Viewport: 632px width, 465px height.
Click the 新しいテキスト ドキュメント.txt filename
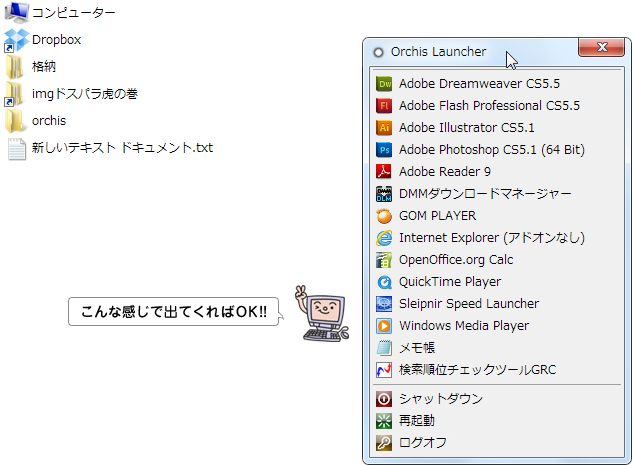point(122,148)
